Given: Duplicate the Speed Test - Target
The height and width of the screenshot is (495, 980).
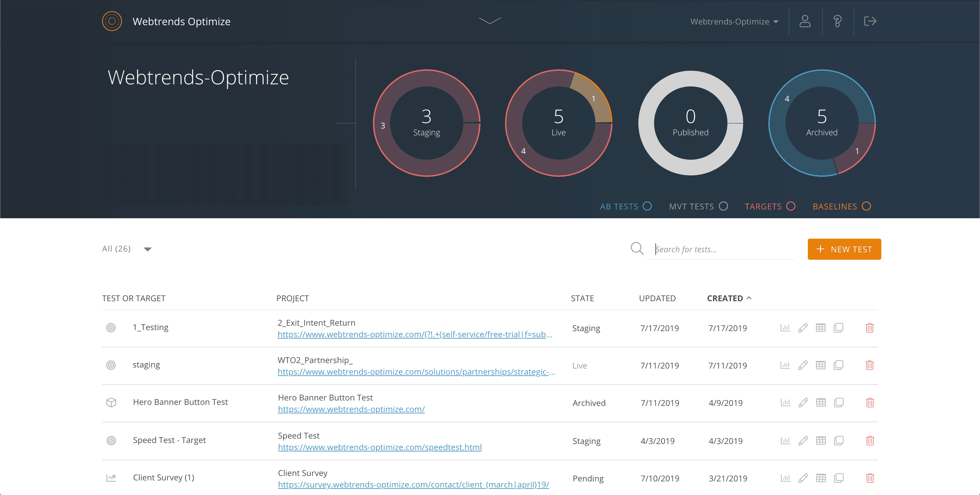Looking at the screenshot, I should (x=839, y=440).
